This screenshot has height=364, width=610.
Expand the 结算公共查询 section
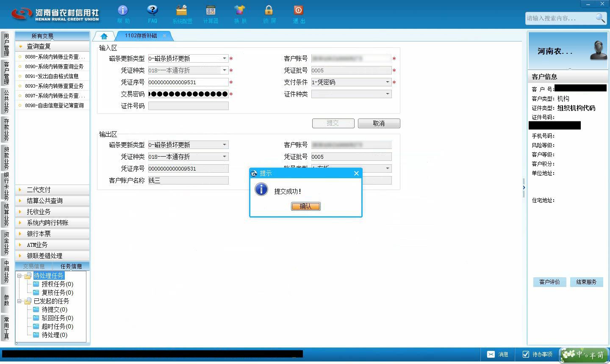tap(53, 201)
